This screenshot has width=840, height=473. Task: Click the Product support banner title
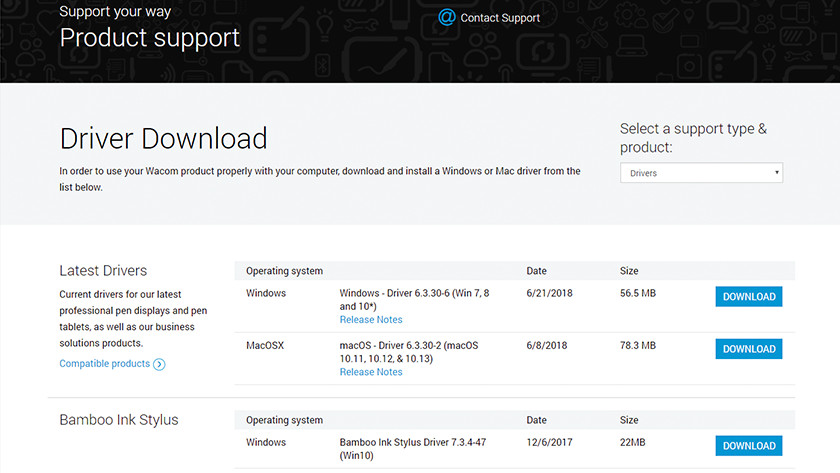pyautogui.click(x=149, y=38)
